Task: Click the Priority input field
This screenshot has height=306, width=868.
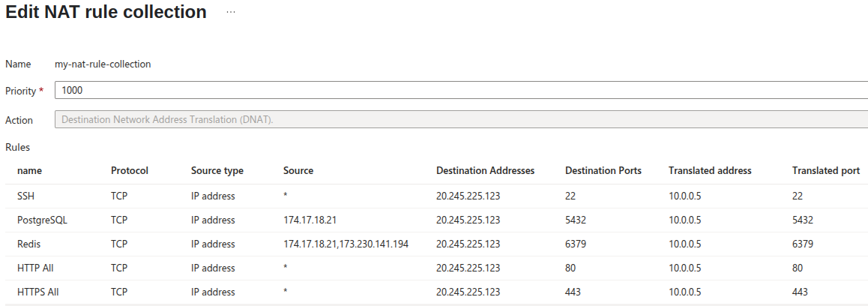Action: tap(461, 91)
